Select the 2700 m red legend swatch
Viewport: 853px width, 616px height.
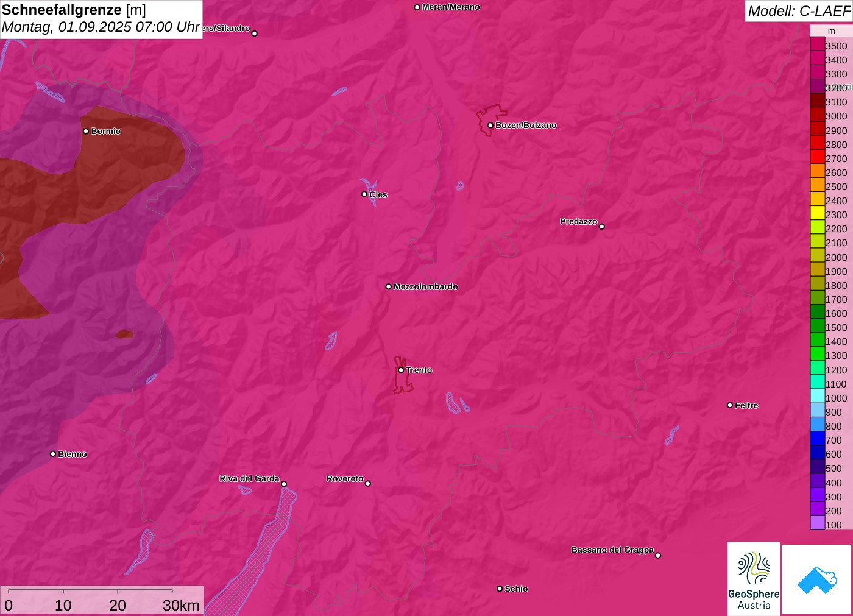(818, 157)
